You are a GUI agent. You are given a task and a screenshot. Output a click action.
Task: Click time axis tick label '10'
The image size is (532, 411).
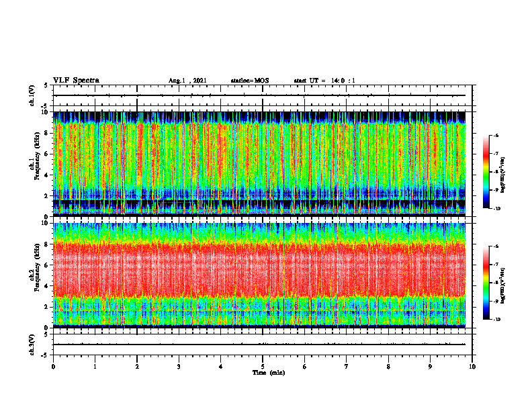(472, 367)
